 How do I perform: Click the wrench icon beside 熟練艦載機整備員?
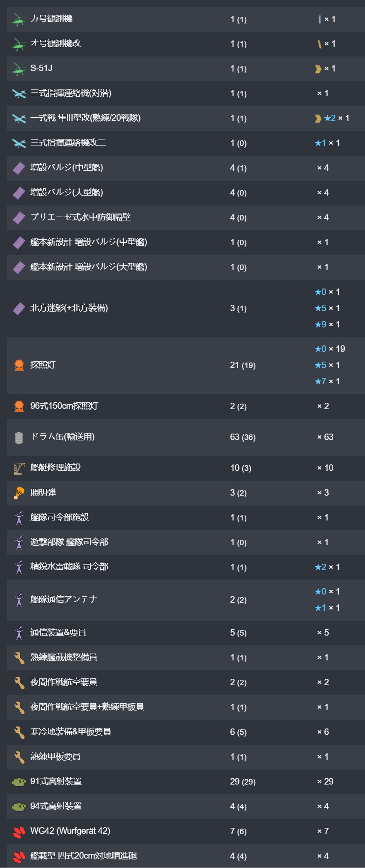pyautogui.click(x=19, y=658)
